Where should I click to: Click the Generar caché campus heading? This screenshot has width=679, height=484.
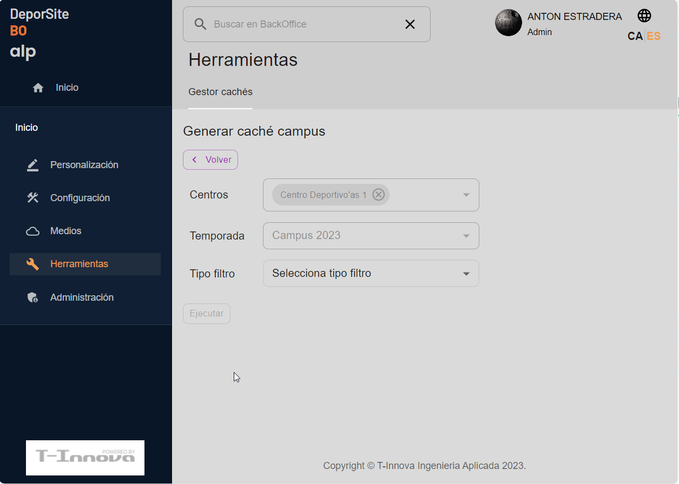(x=254, y=131)
